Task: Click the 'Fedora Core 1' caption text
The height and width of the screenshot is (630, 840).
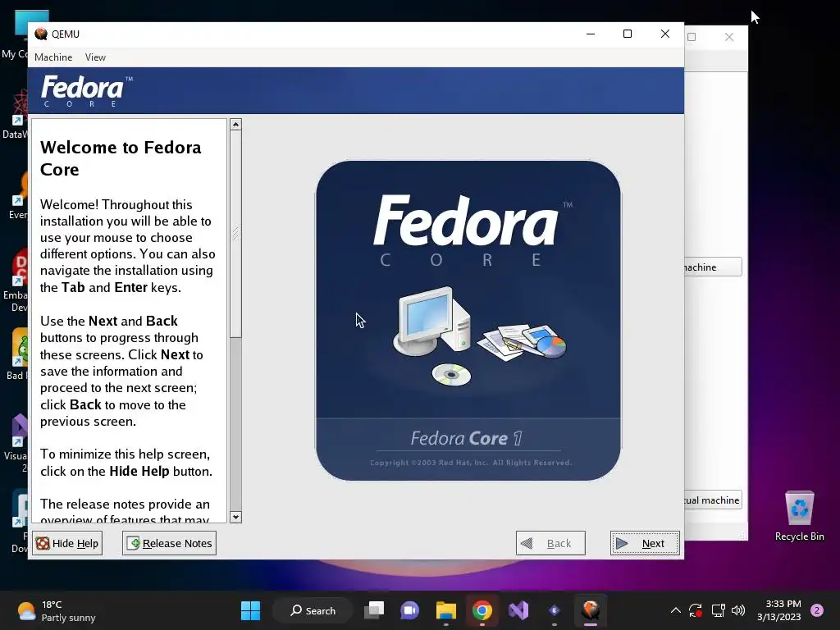Action: 466,438
